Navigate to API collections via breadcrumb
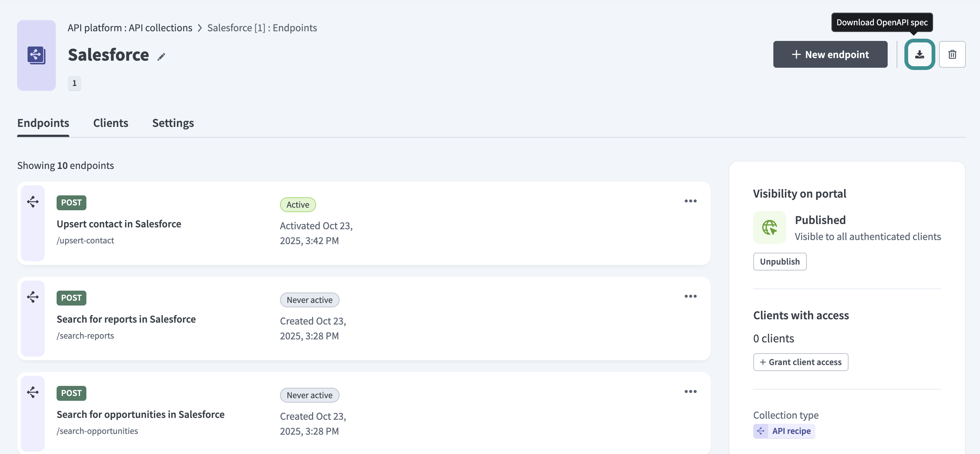The image size is (980, 454). click(160, 28)
